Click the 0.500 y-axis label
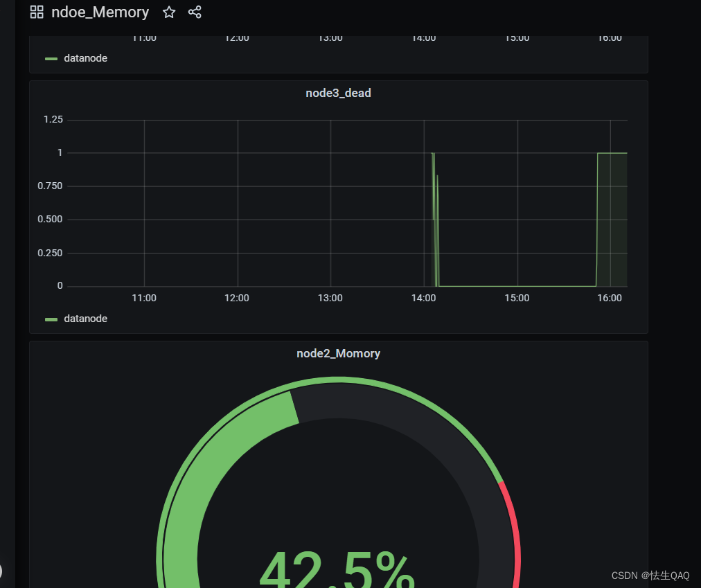The height and width of the screenshot is (588, 701). 50,219
